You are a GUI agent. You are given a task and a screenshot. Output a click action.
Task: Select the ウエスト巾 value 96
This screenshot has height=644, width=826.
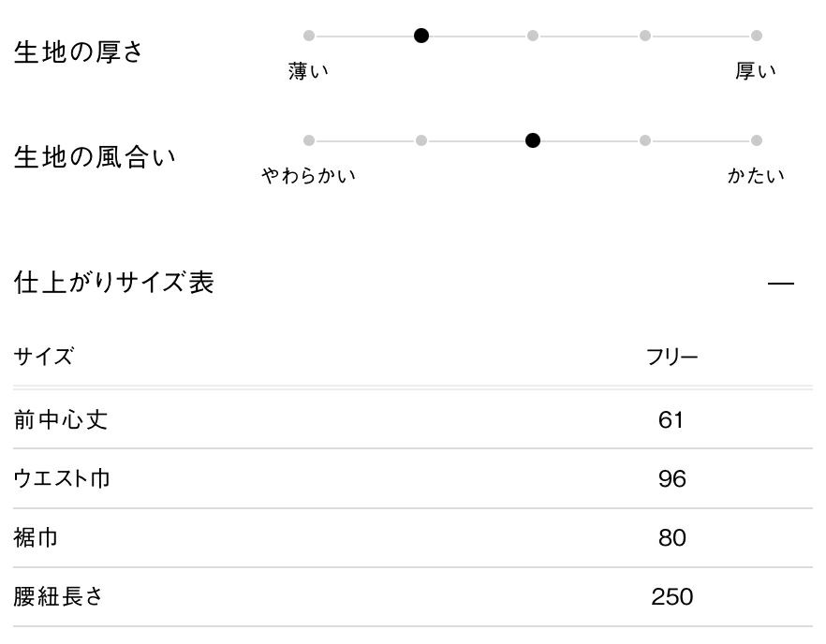671,479
